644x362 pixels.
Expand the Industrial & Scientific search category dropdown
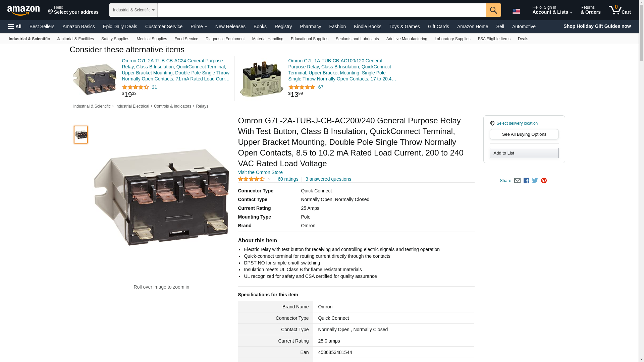click(x=133, y=10)
